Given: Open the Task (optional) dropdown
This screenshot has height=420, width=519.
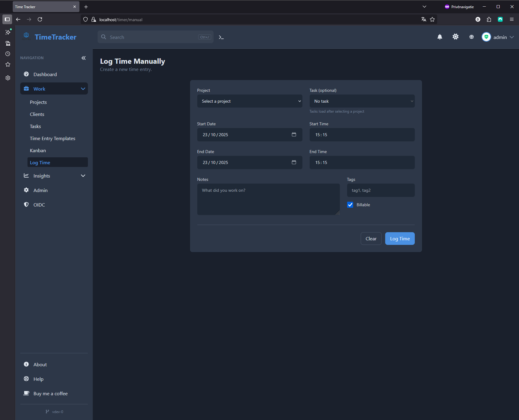Looking at the screenshot, I should pos(362,101).
